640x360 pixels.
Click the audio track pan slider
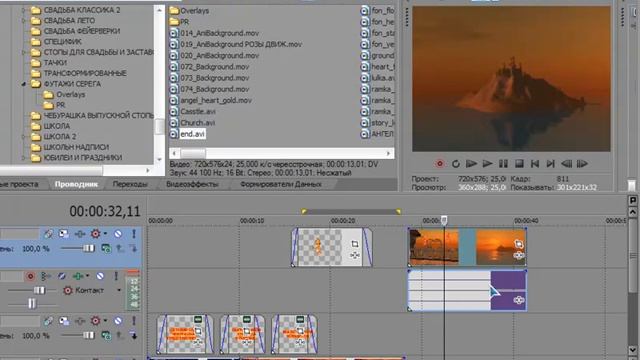32,303
